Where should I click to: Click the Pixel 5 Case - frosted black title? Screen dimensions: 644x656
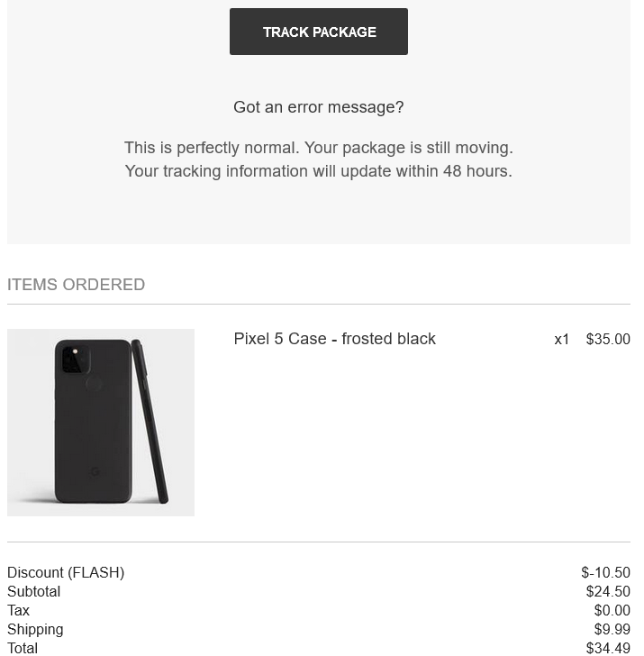(334, 339)
